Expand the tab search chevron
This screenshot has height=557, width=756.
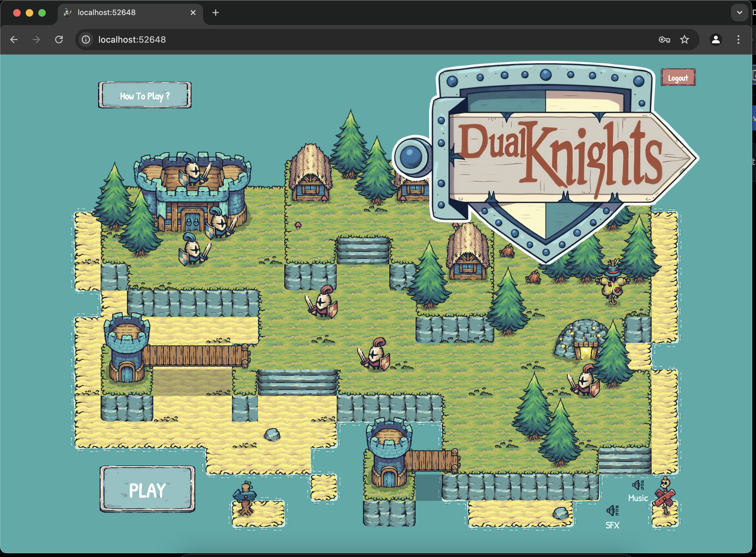coord(739,13)
